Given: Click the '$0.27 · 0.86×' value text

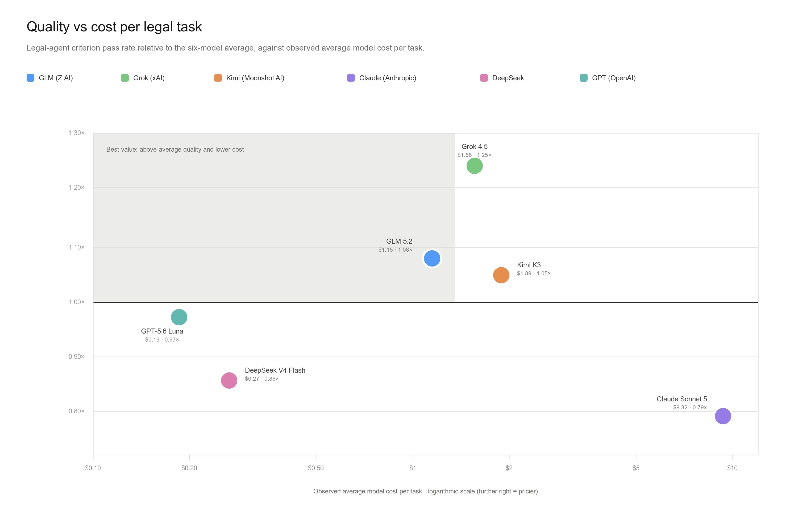Looking at the screenshot, I should click(261, 379).
